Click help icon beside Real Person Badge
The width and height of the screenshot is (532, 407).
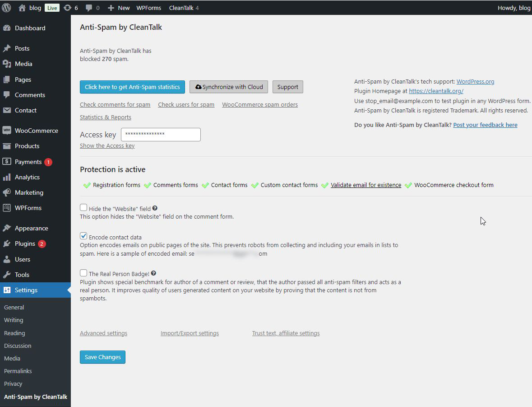(x=153, y=273)
